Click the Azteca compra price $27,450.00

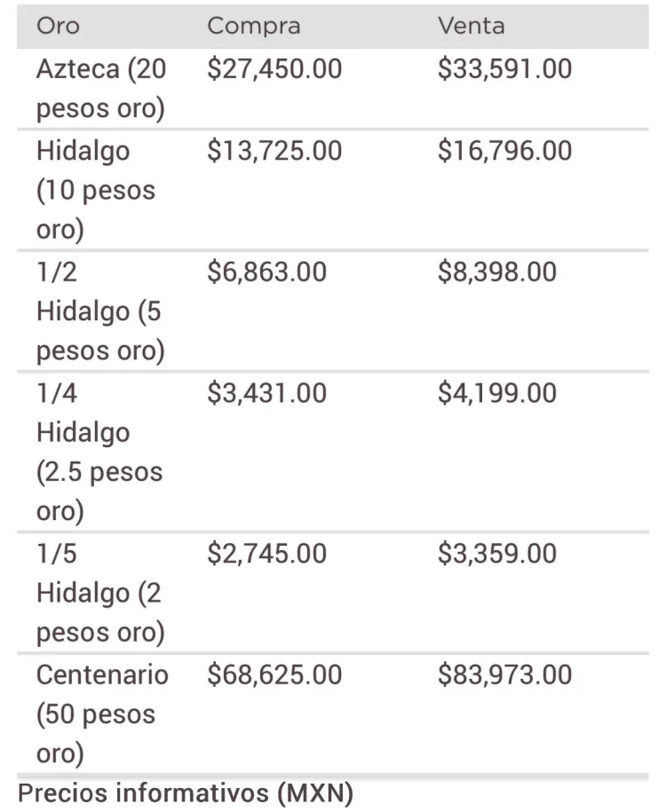pos(274,69)
